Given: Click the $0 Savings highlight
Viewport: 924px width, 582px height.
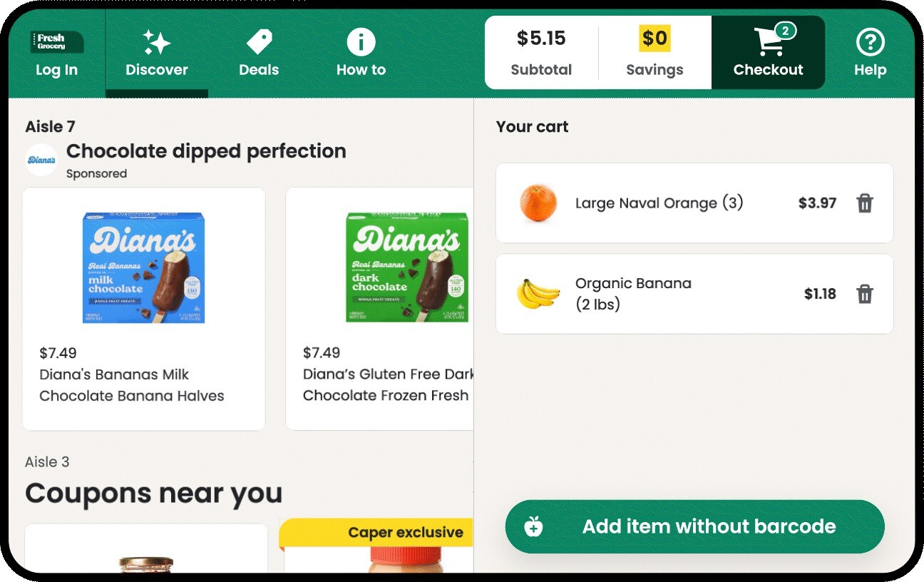Looking at the screenshot, I should tap(654, 39).
